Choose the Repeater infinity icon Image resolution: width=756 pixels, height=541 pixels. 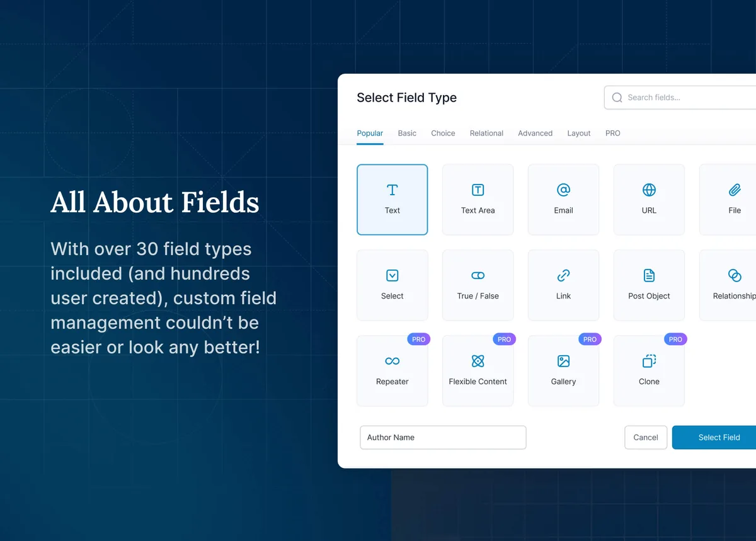(392, 362)
